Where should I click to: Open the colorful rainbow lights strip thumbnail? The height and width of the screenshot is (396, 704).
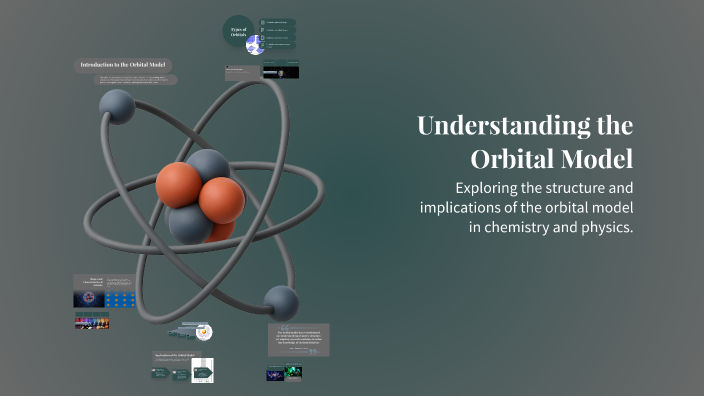point(92,324)
